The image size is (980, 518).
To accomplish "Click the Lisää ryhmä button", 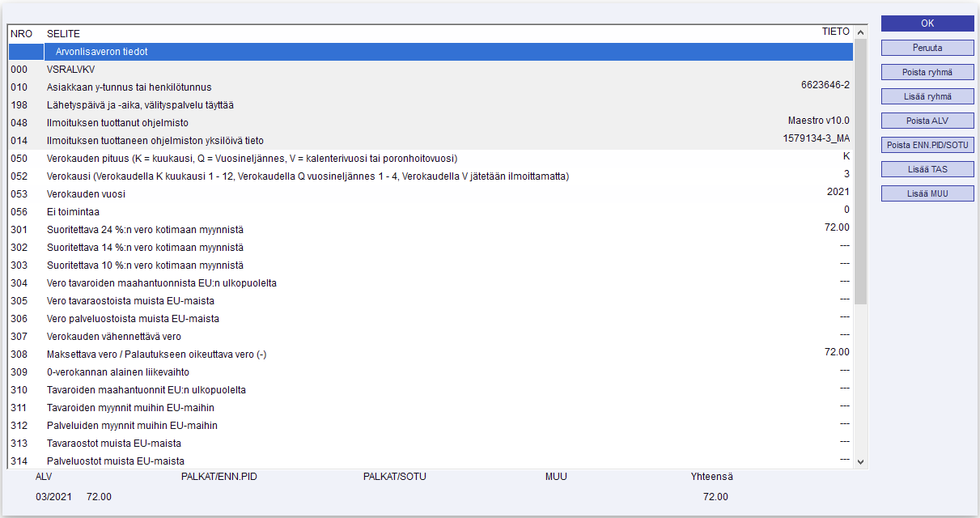I will (927, 96).
